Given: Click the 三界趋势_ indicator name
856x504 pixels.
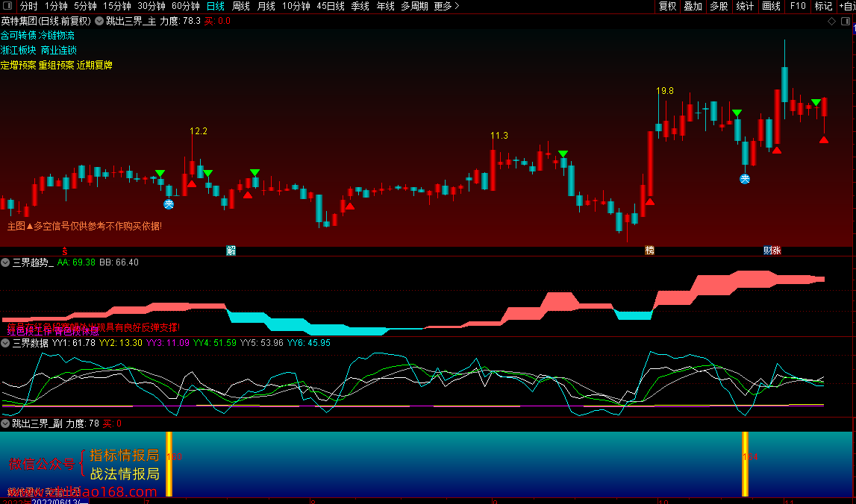Looking at the screenshot, I should (x=33, y=263).
